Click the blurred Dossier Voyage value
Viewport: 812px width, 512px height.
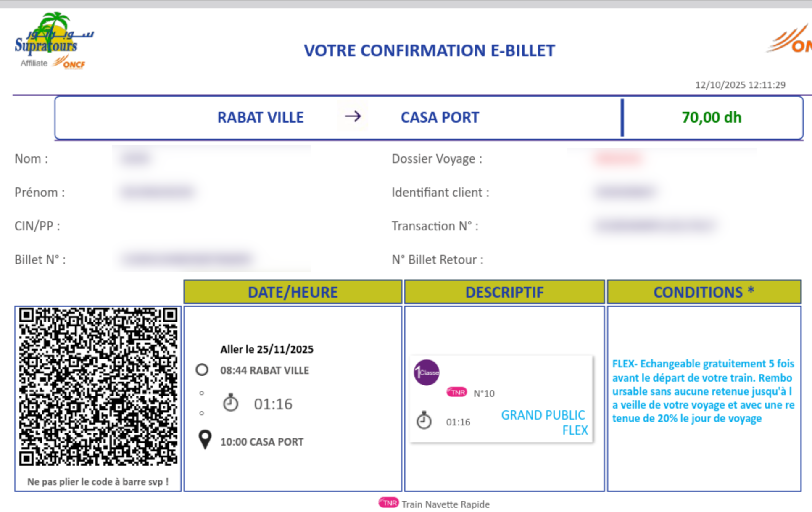click(x=618, y=159)
